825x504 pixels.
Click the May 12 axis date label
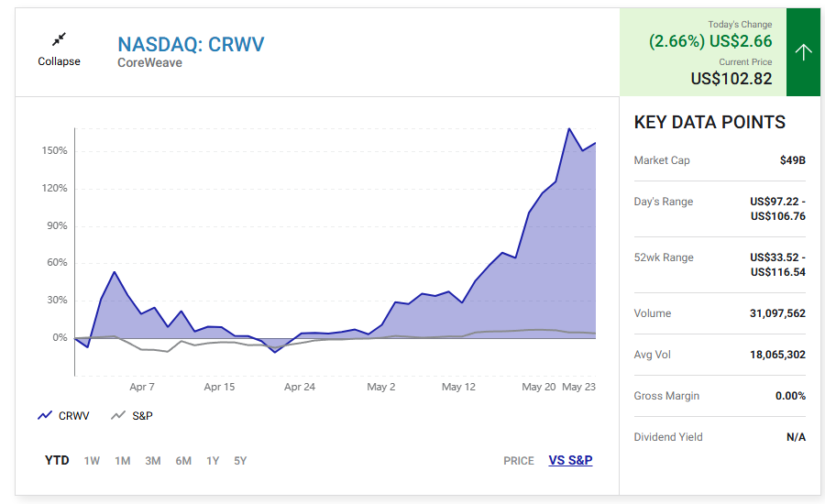[x=458, y=388]
